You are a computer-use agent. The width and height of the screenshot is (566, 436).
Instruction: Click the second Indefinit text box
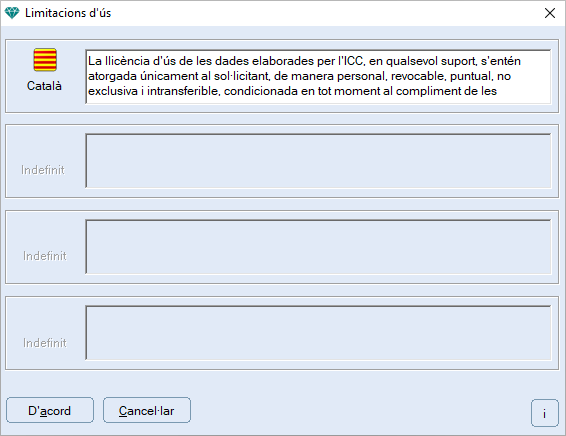(318, 247)
